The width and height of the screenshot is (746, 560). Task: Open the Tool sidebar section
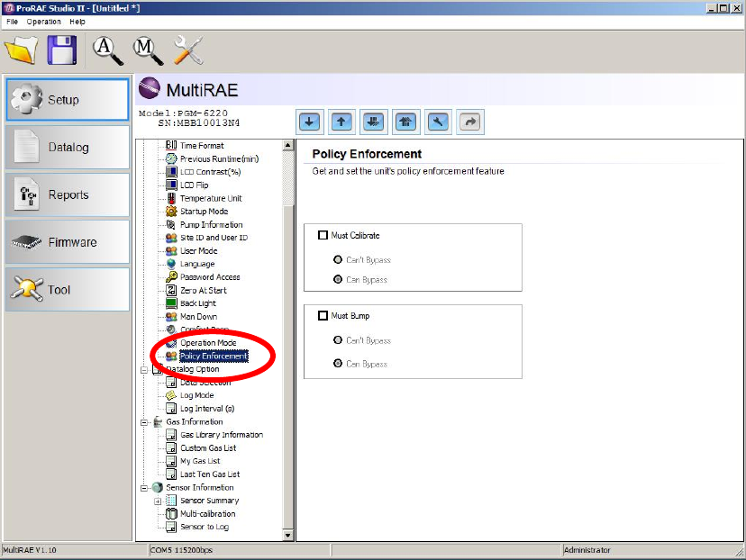coord(68,290)
